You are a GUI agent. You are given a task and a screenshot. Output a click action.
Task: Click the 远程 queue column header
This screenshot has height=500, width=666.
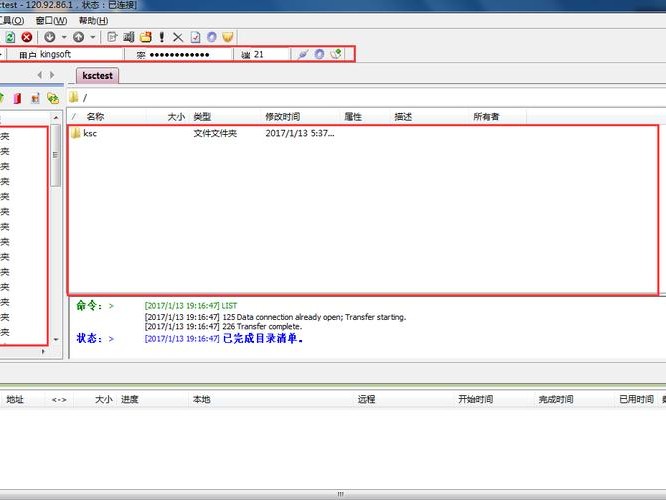366,399
